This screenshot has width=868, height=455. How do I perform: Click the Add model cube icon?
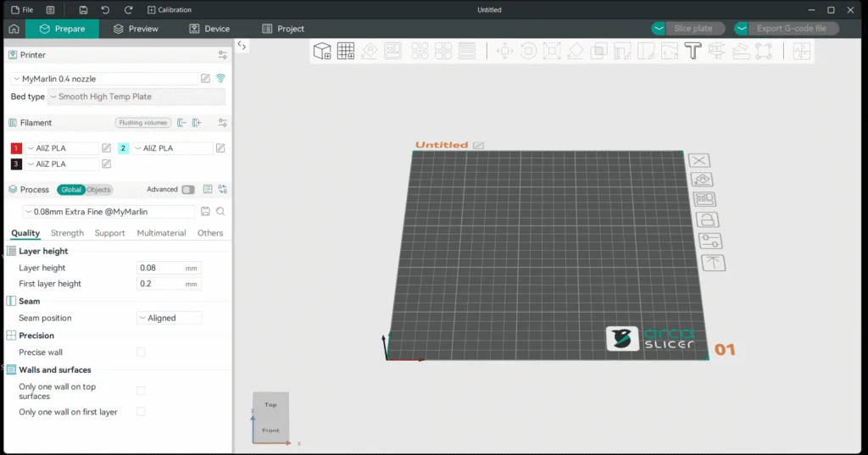pos(322,51)
